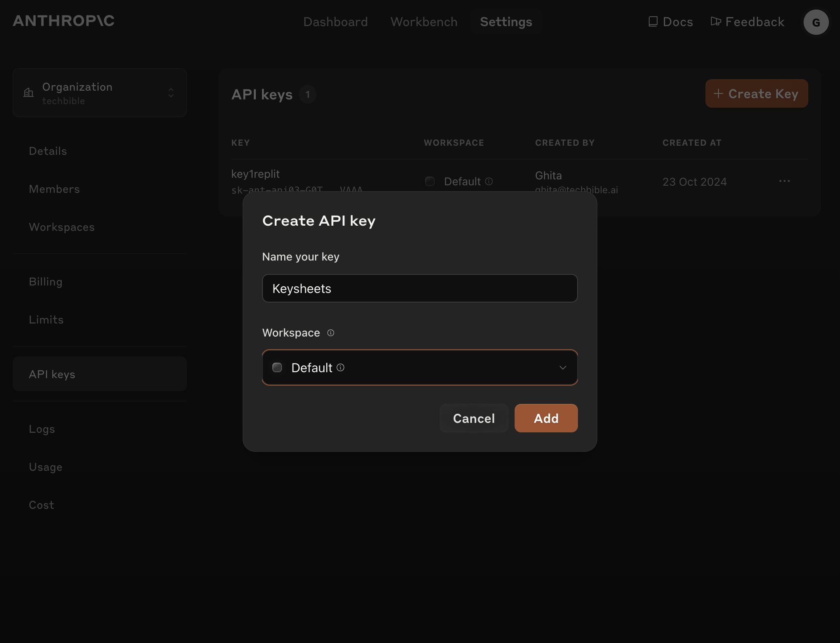The image size is (840, 643).
Task: Click the Feedback flag icon
Action: (x=716, y=21)
